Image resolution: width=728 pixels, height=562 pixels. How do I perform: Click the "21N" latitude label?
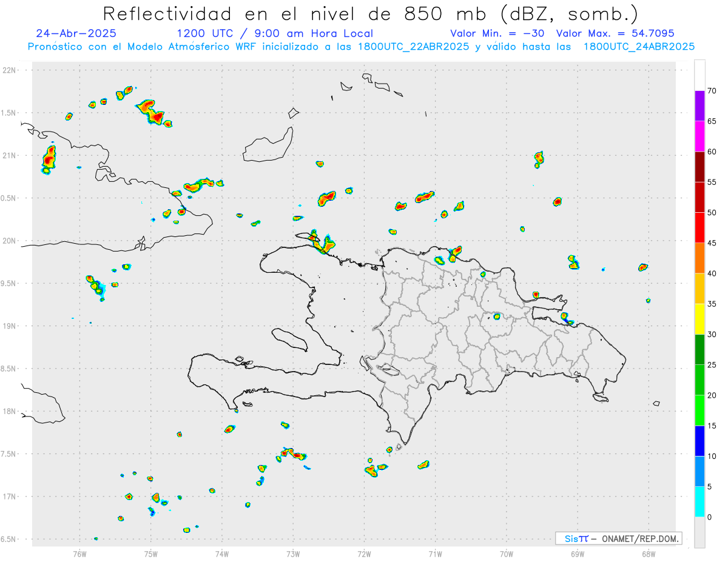point(10,156)
